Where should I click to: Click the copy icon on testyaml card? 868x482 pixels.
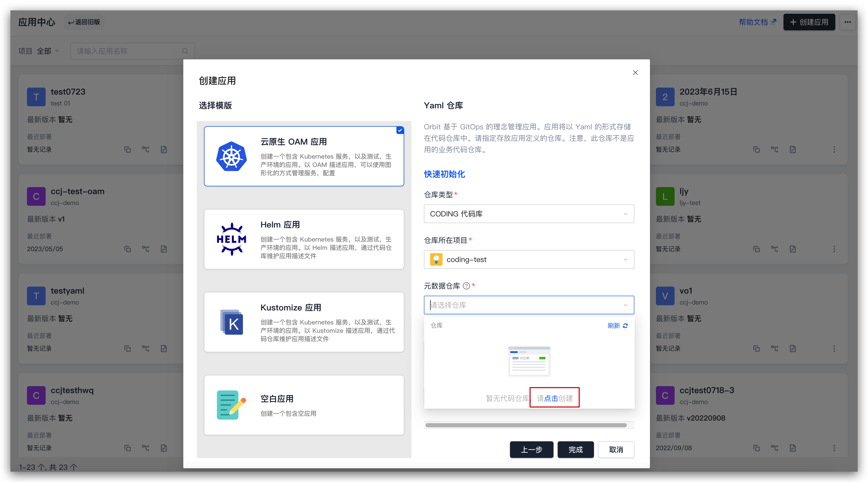pos(127,349)
